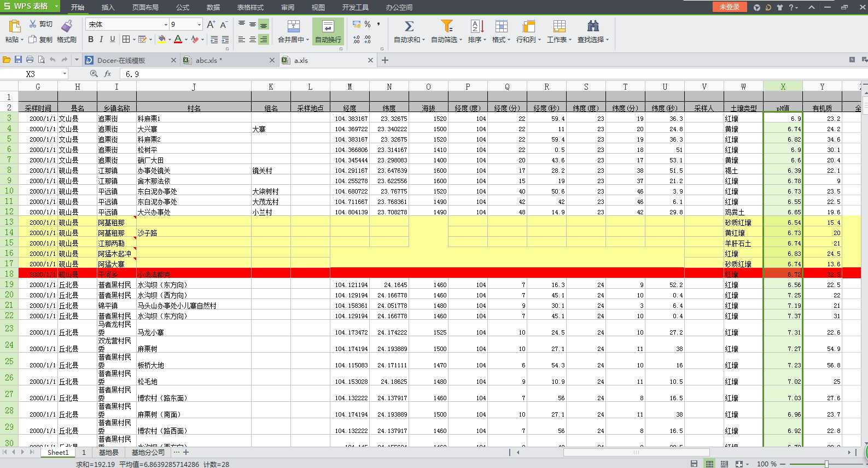Apply a cell fill color with the paint bucket

pyautogui.click(x=162, y=39)
